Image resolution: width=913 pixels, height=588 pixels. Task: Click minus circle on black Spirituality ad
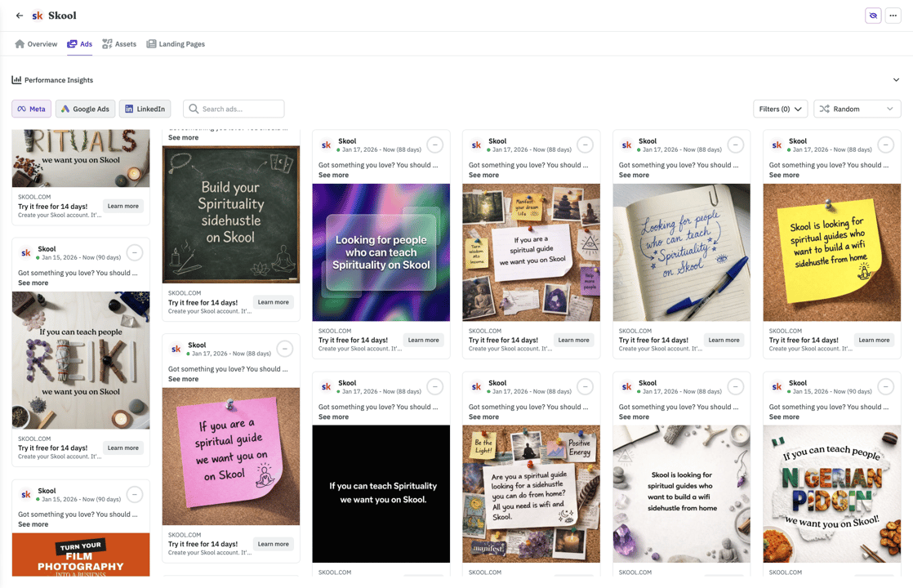click(435, 386)
